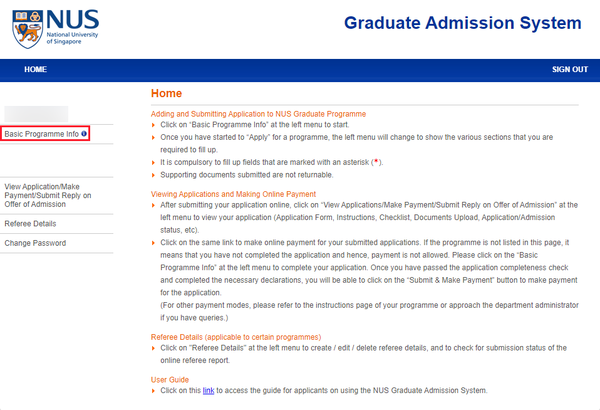
Task: Follow the 'link' hyperlink to the user guide
Action: pyautogui.click(x=209, y=389)
